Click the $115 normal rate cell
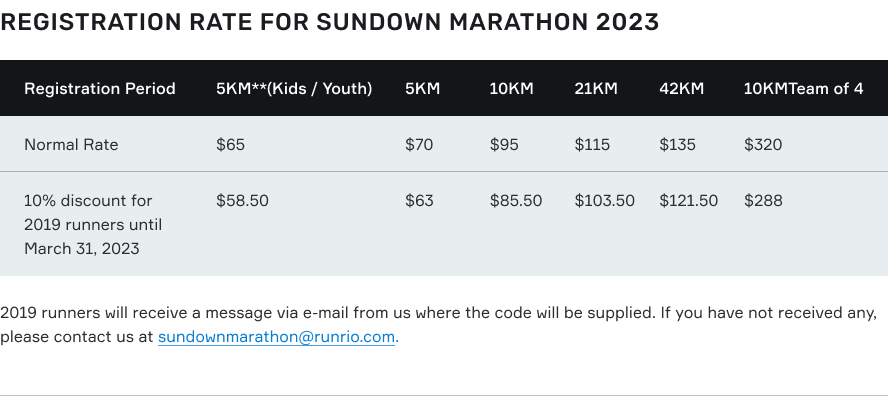 click(592, 144)
